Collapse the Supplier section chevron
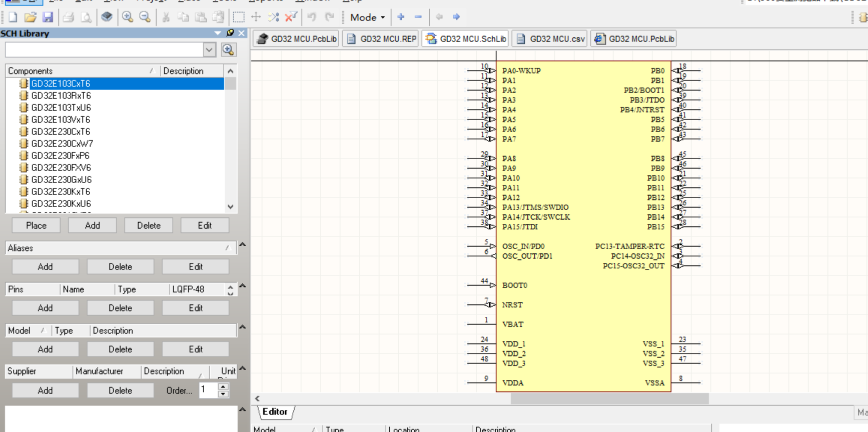Viewport: 868px width, 432px height. 243,368
